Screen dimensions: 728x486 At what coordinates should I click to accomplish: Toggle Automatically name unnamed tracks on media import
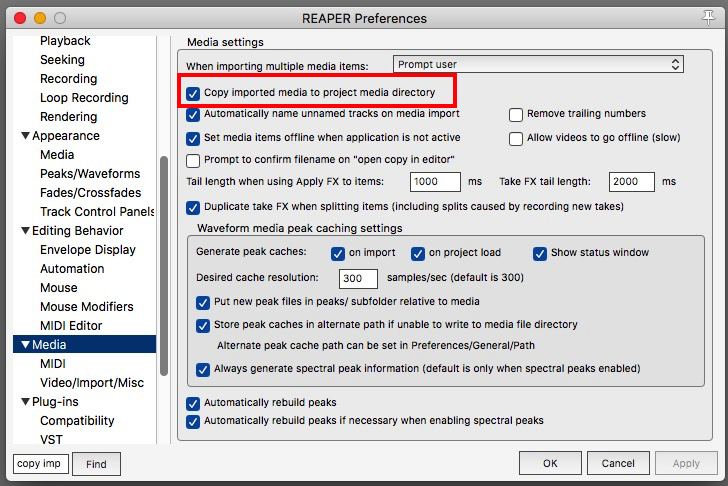click(x=193, y=115)
